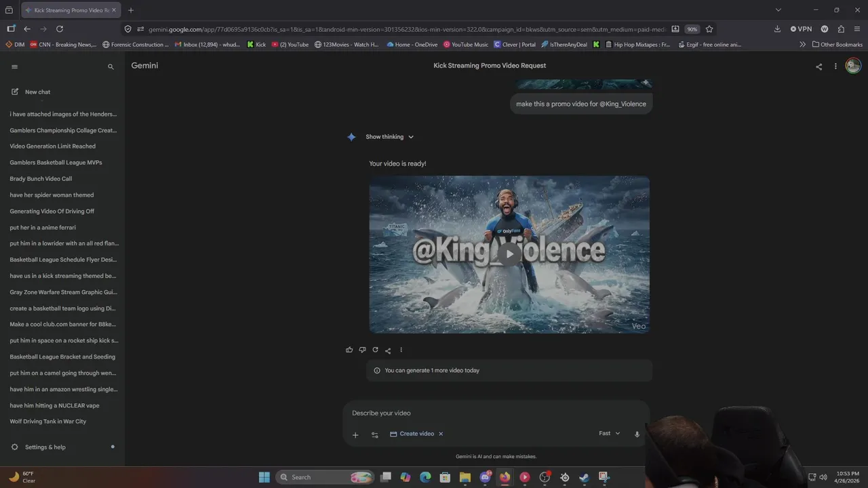Open Microsoft Edge from the taskbar
Viewport: 868px width, 488px height.
425,477
